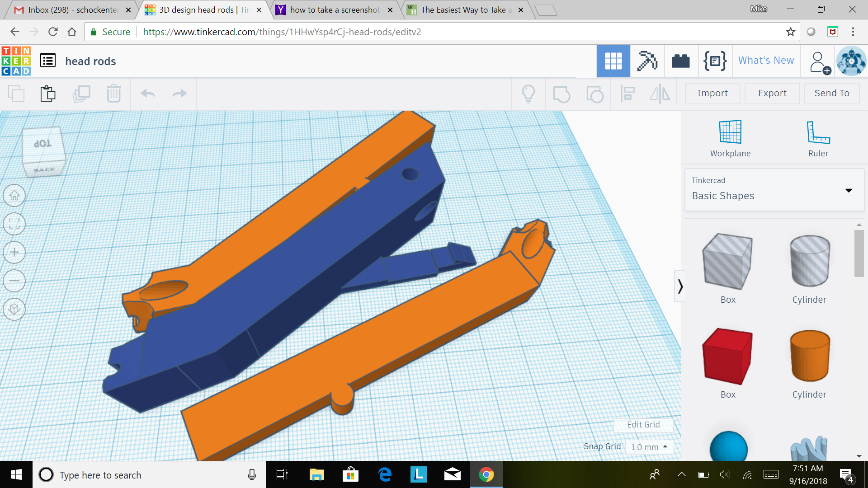Image resolution: width=868 pixels, height=488 pixels.
Task: Click the Import button
Action: pyautogui.click(x=712, y=93)
